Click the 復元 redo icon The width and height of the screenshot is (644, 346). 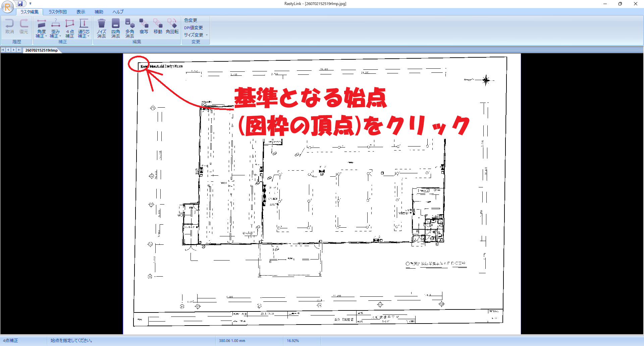24,26
